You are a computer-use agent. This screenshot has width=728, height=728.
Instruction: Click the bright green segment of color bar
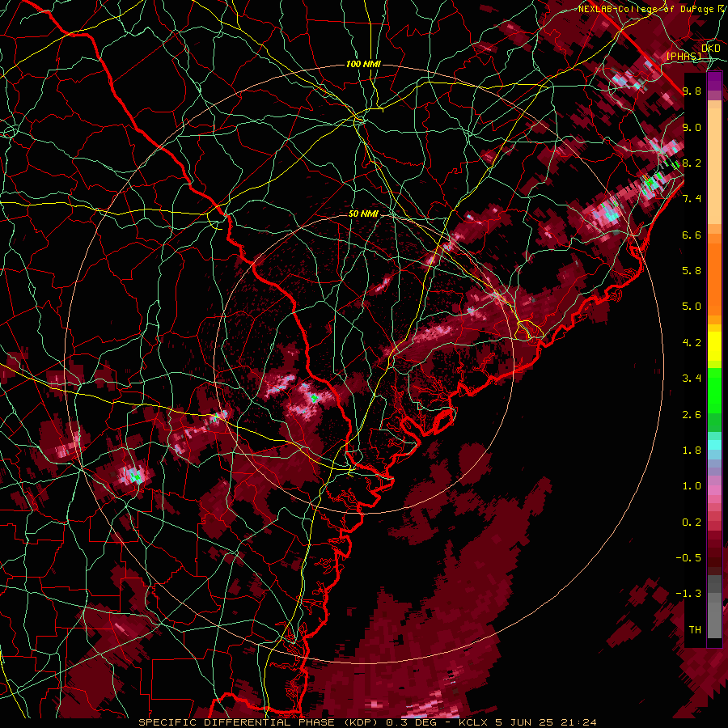click(x=714, y=392)
